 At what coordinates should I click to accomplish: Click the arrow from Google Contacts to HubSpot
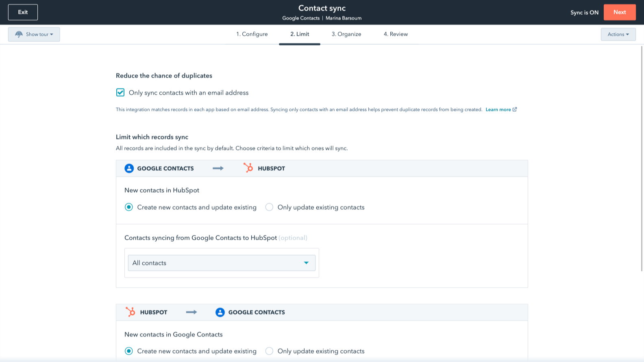(218, 168)
